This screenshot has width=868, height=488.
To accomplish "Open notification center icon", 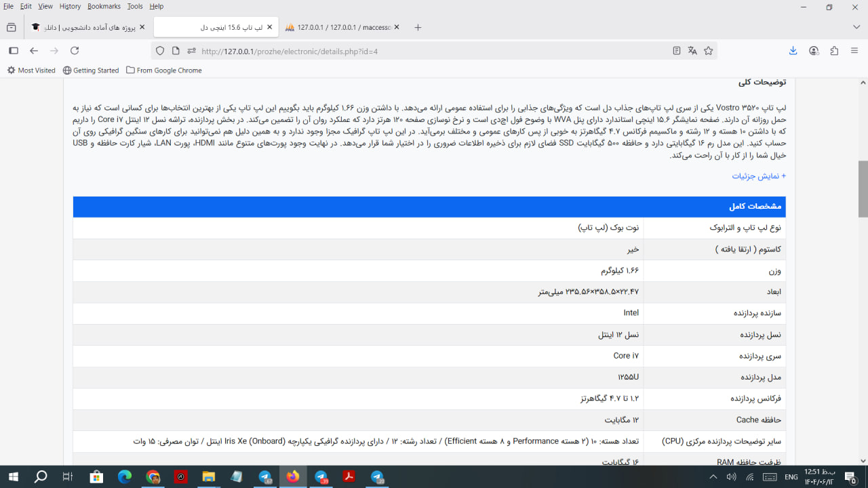I will tap(850, 476).
